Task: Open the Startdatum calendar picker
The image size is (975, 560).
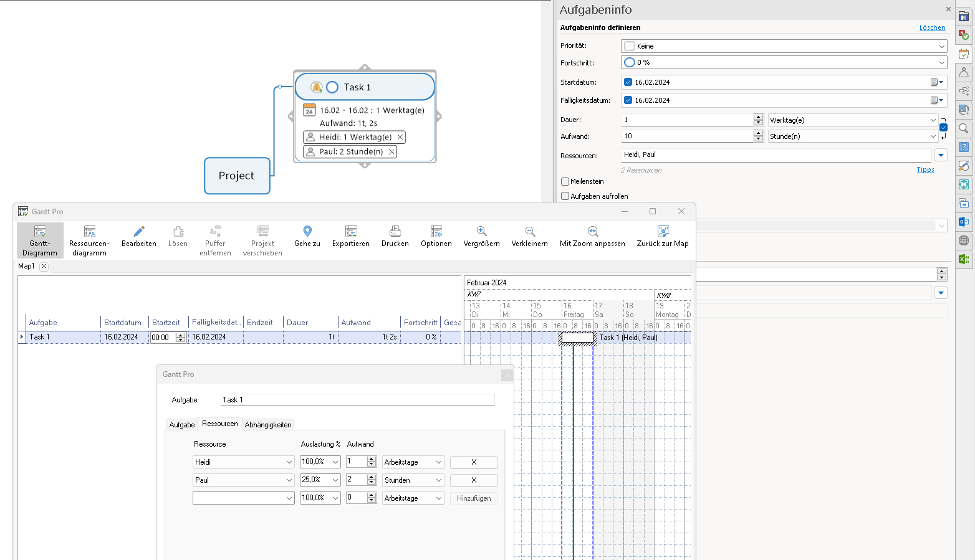Action: click(937, 82)
